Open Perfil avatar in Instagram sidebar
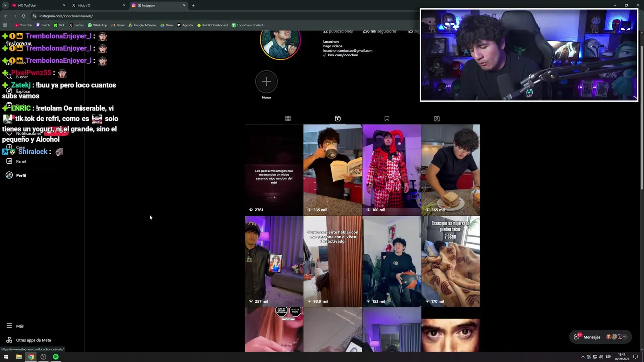The image size is (644, 362). click(9, 175)
